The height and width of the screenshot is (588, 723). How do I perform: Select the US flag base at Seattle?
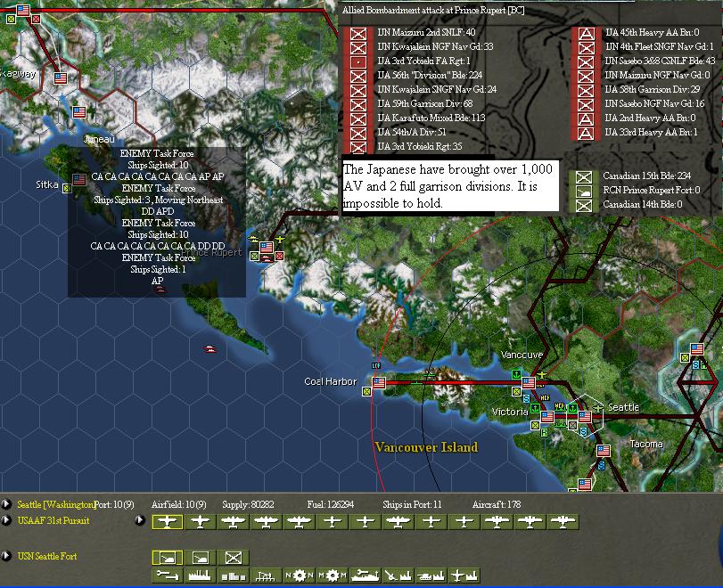pyautogui.click(x=585, y=417)
